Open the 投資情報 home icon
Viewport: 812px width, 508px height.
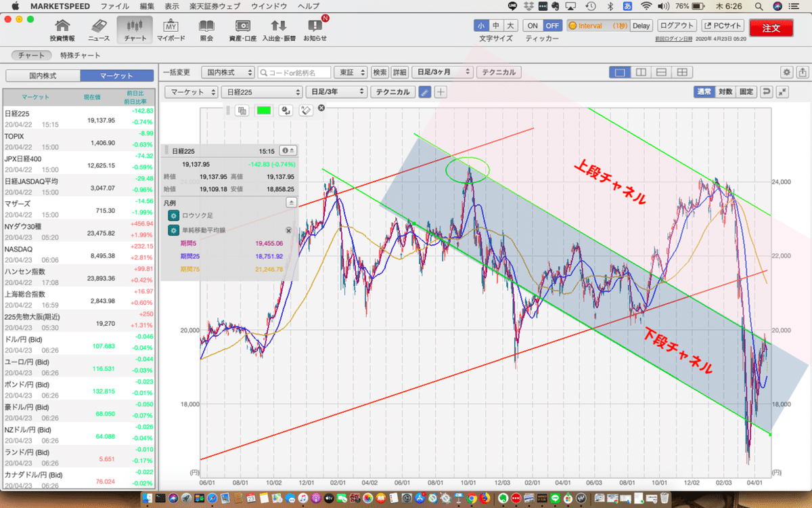(62, 30)
